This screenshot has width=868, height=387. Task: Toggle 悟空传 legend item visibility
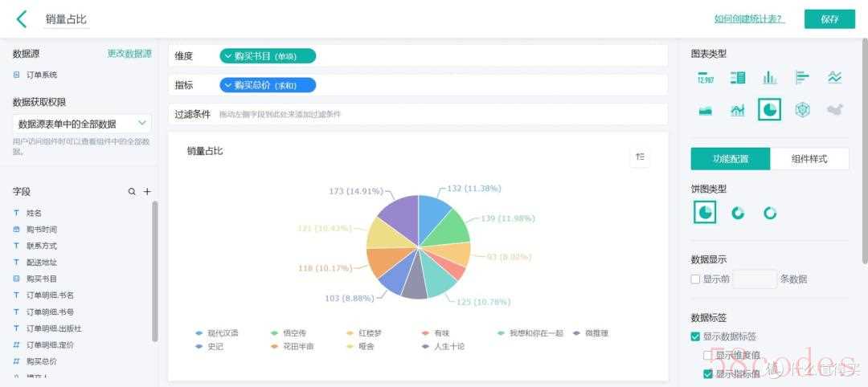(289, 333)
